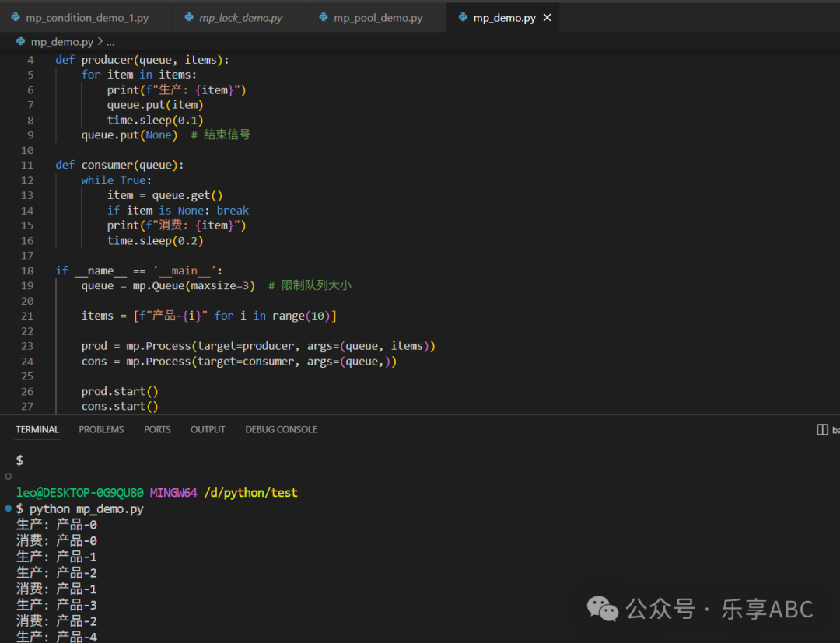Screen dimensions: 840x643
Task: Click mp_demo.py in the breadcrumb bar
Action: pyautogui.click(x=61, y=42)
